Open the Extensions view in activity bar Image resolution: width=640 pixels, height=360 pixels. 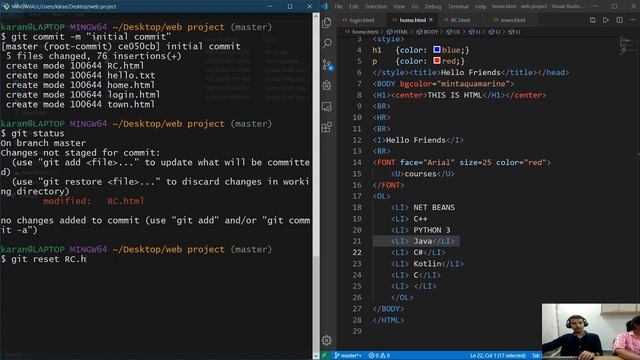click(327, 127)
